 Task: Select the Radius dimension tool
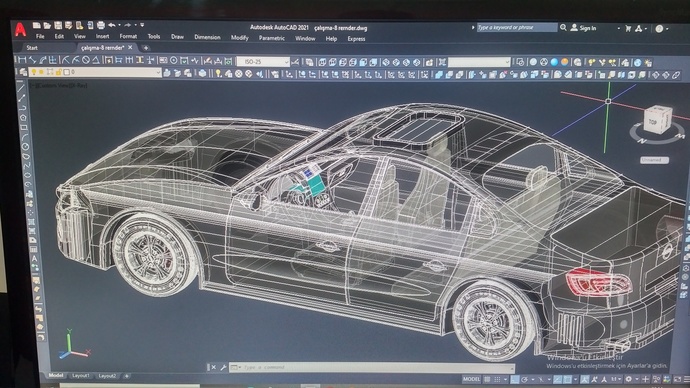click(65, 60)
